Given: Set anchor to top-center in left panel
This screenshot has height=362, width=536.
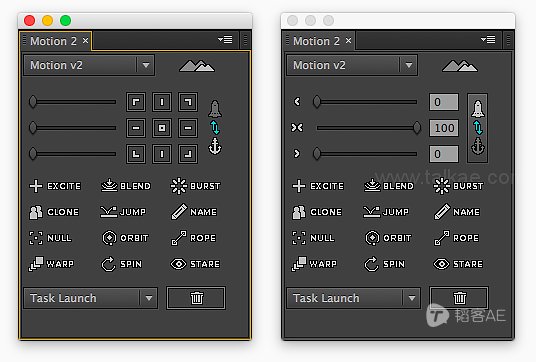Looking at the screenshot, I should point(162,102).
